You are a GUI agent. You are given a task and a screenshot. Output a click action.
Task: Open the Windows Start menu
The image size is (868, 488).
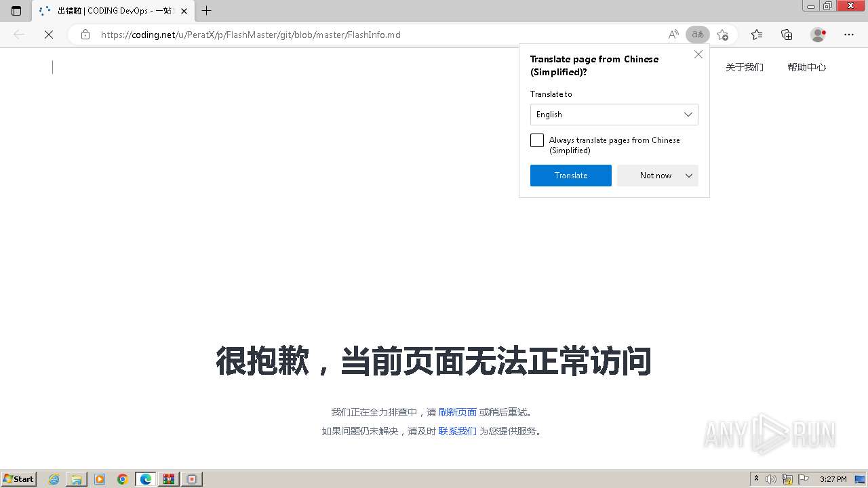(19, 479)
